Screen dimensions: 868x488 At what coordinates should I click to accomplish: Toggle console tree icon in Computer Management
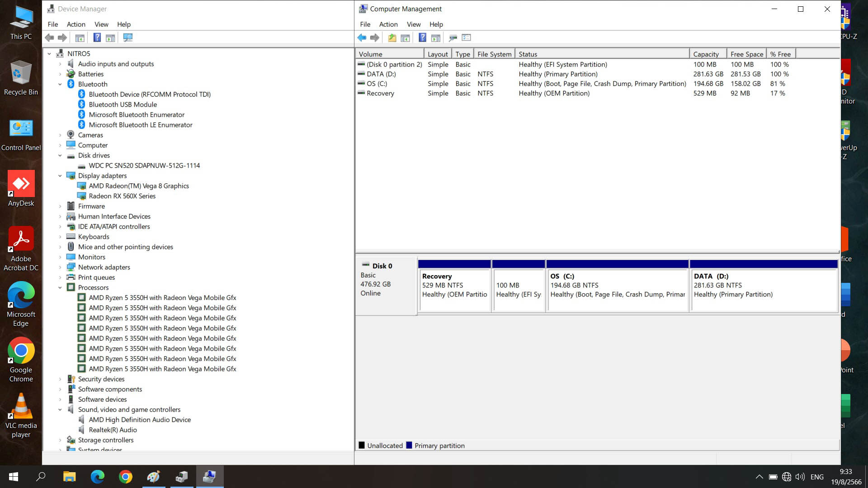pyautogui.click(x=405, y=38)
